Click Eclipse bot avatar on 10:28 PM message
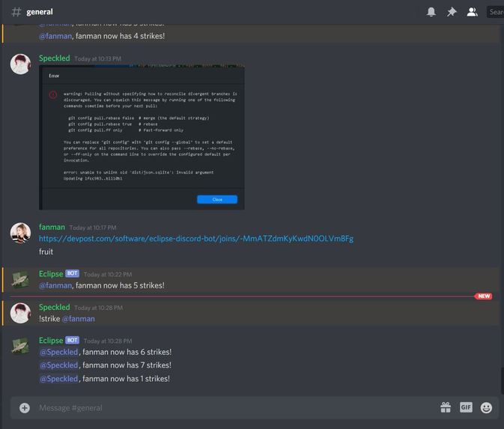 tap(20, 346)
